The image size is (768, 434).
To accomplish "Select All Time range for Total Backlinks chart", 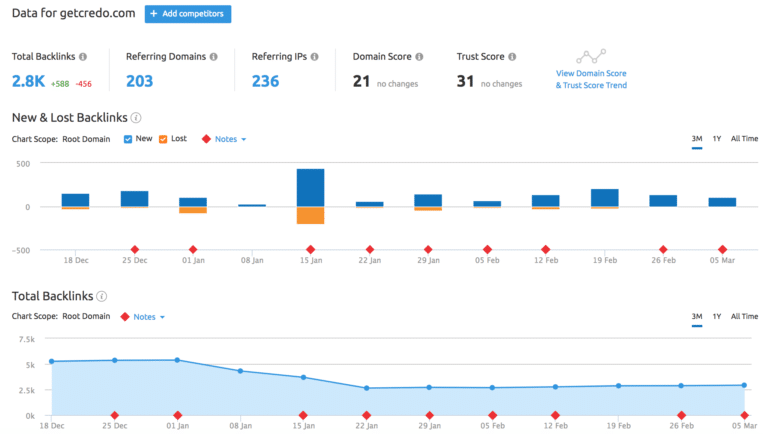I will (x=744, y=316).
